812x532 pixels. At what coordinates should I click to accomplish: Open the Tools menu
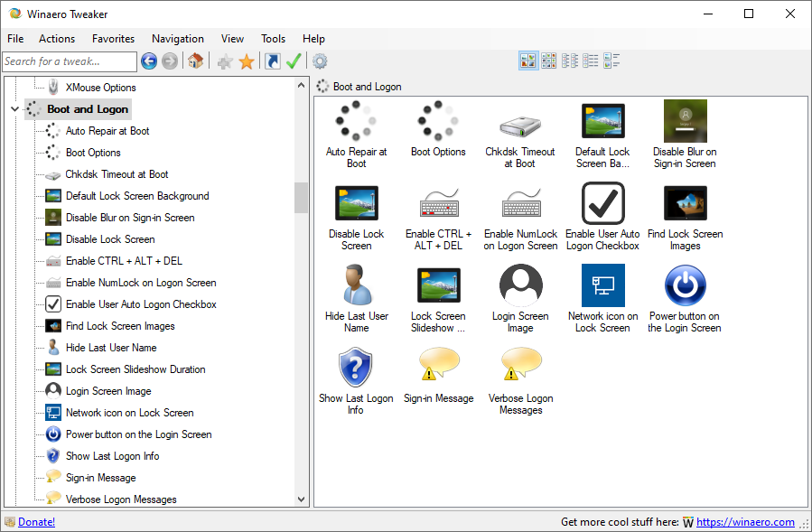[273, 39]
